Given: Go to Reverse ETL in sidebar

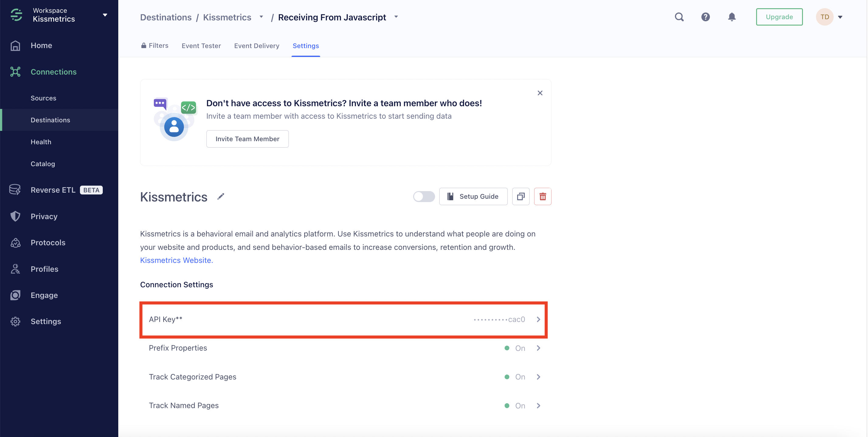Looking at the screenshot, I should [x=53, y=190].
